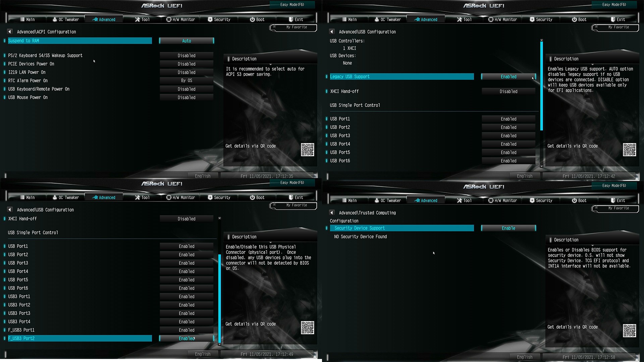This screenshot has height=362, width=644.
Task: Click the QR code in the Trusted Computing screen
Action: [629, 330]
